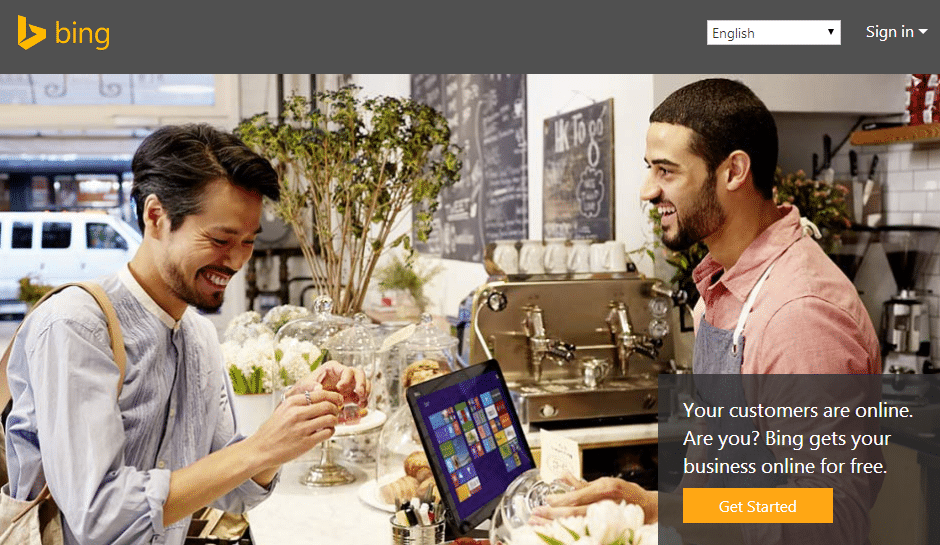Click the Sign in caret arrow
Viewport: 940px width, 545px height.
click(923, 32)
